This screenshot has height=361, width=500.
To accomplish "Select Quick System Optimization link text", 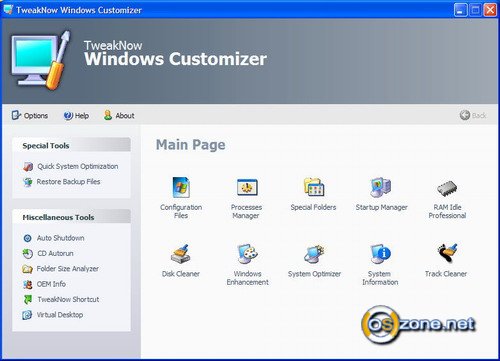I will pyautogui.click(x=78, y=166).
